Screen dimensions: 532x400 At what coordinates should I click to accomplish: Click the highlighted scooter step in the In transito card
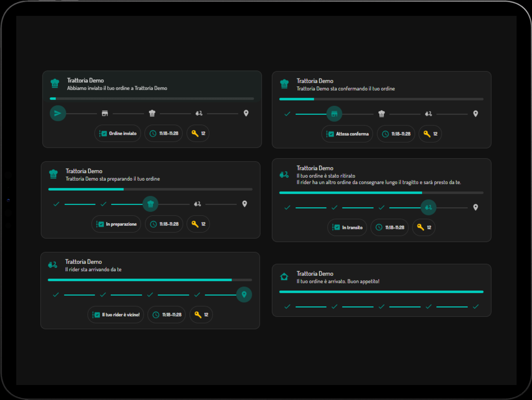point(428,207)
